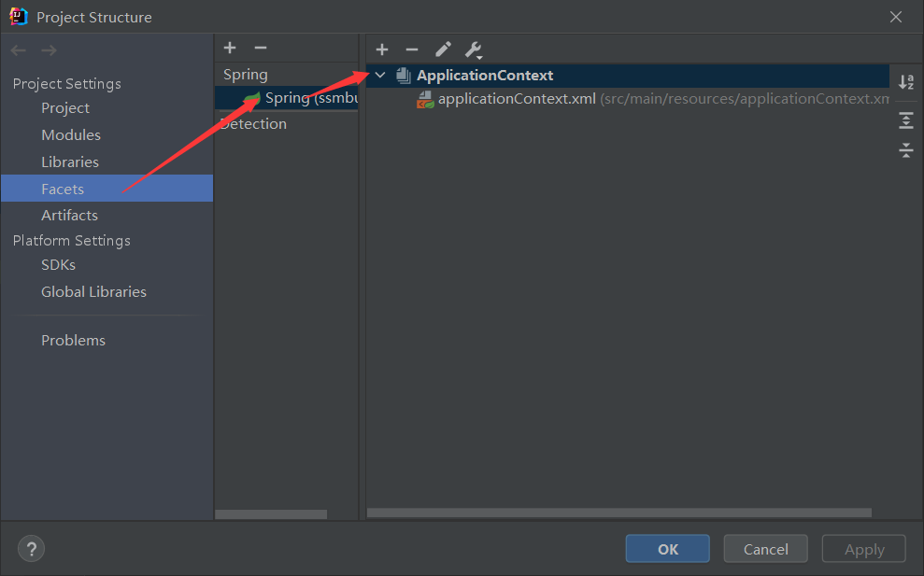Click the context panel horizontal scrollbar
Screen dimensions: 924x576
point(618,513)
